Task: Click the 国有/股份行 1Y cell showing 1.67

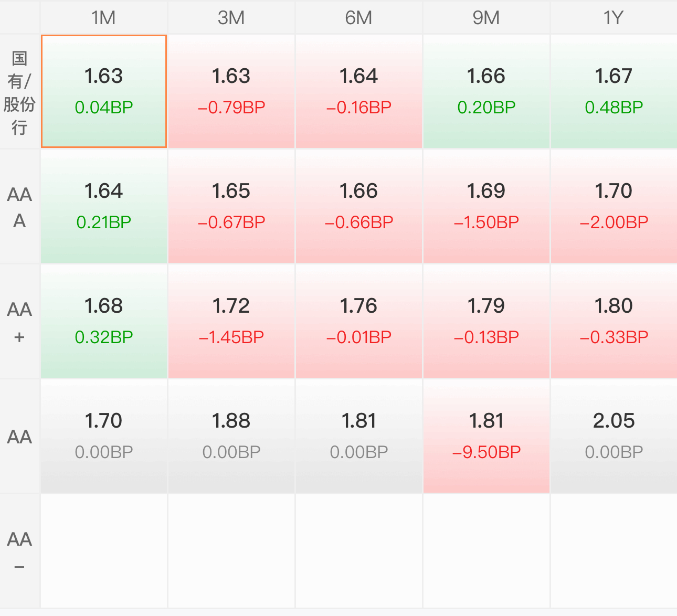Action: tap(614, 91)
